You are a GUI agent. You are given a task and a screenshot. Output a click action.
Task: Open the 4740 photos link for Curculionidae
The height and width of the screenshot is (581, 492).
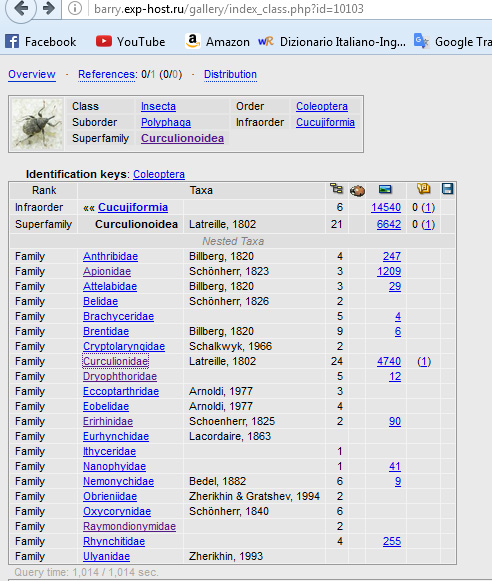pos(389,361)
